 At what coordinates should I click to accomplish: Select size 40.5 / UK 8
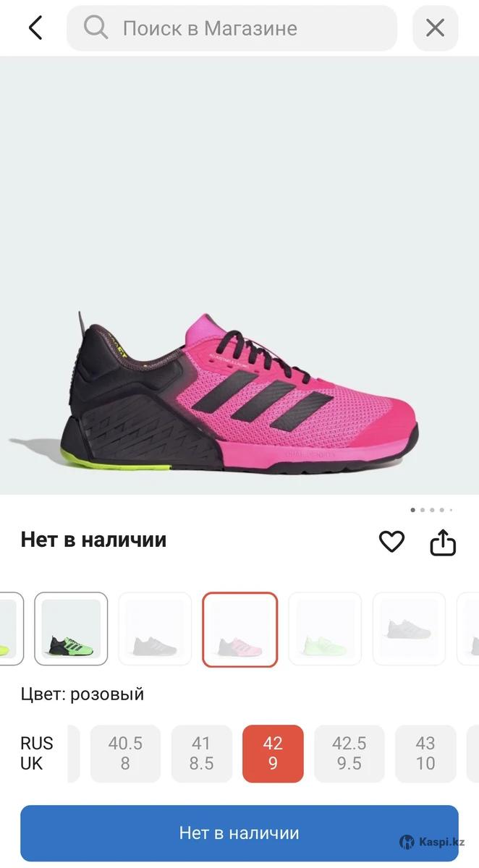[x=125, y=754]
